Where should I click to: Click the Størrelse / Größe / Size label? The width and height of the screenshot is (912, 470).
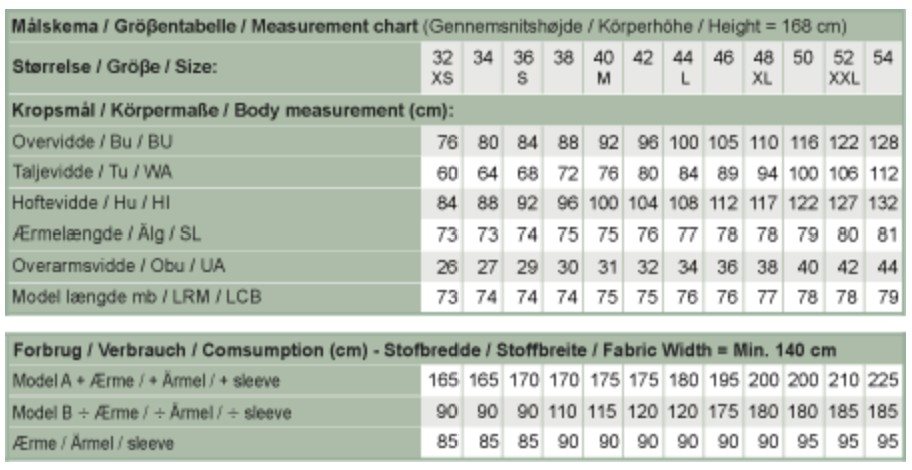pyautogui.click(x=115, y=67)
